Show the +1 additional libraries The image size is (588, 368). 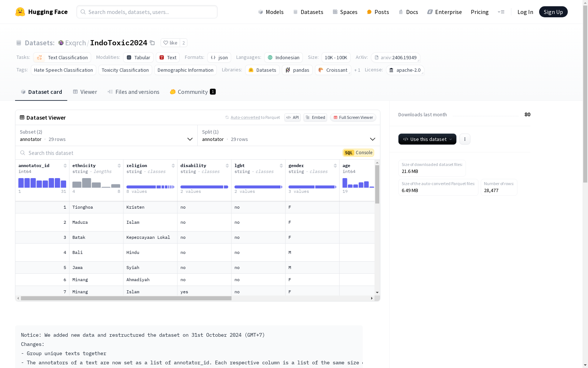[357, 70]
